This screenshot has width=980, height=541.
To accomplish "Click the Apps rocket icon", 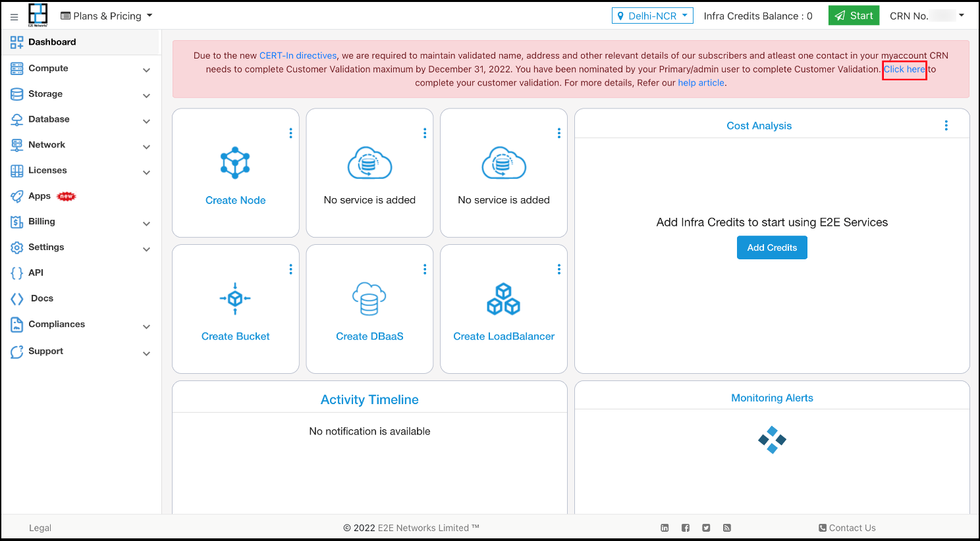I will 17,196.
